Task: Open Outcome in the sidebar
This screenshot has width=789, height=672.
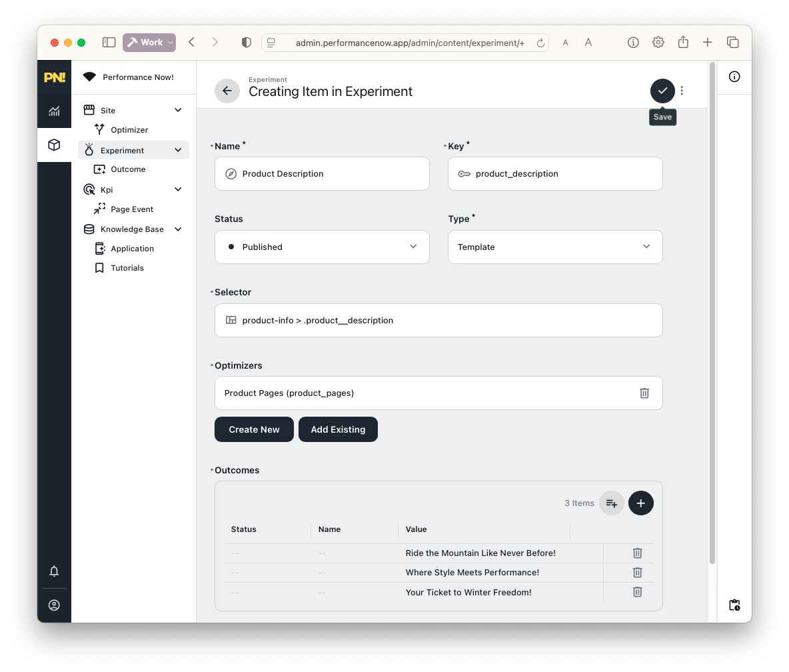Action: tap(128, 169)
